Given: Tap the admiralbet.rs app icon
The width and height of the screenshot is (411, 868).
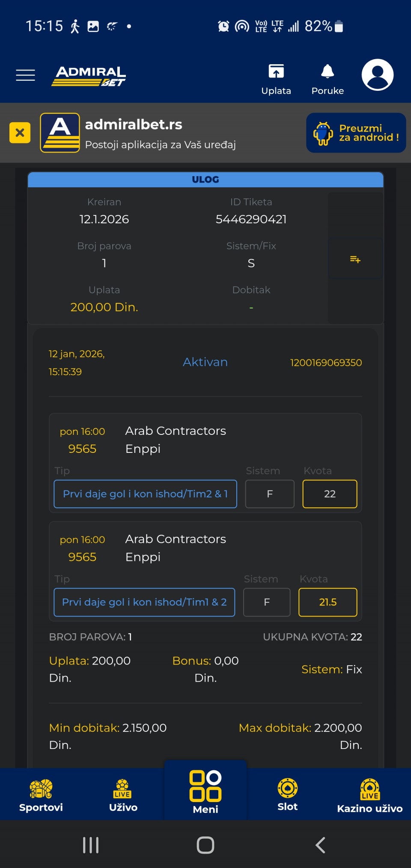Looking at the screenshot, I should tap(60, 133).
